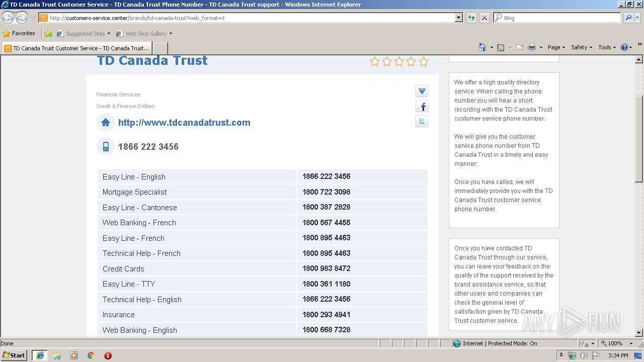Click the vertical scrollbar up arrow

(x=639, y=59)
